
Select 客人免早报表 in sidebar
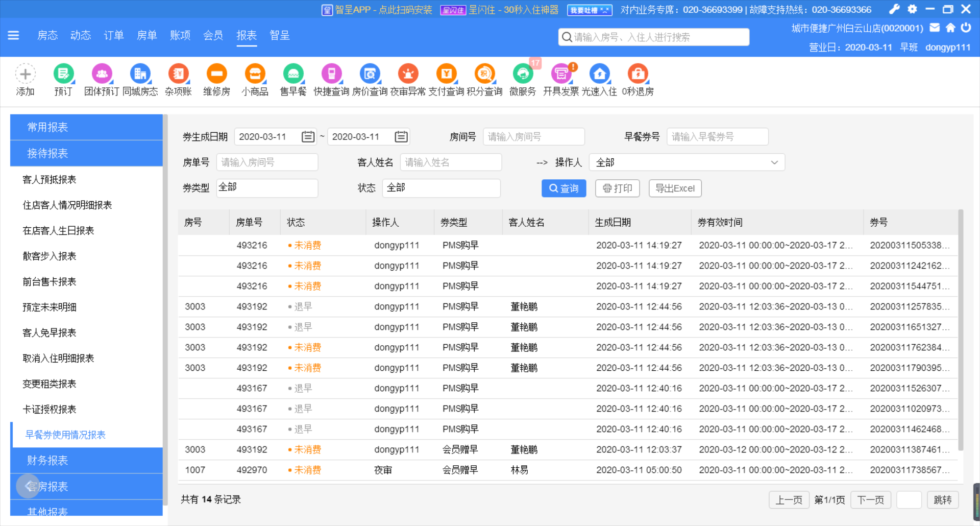tap(50, 333)
